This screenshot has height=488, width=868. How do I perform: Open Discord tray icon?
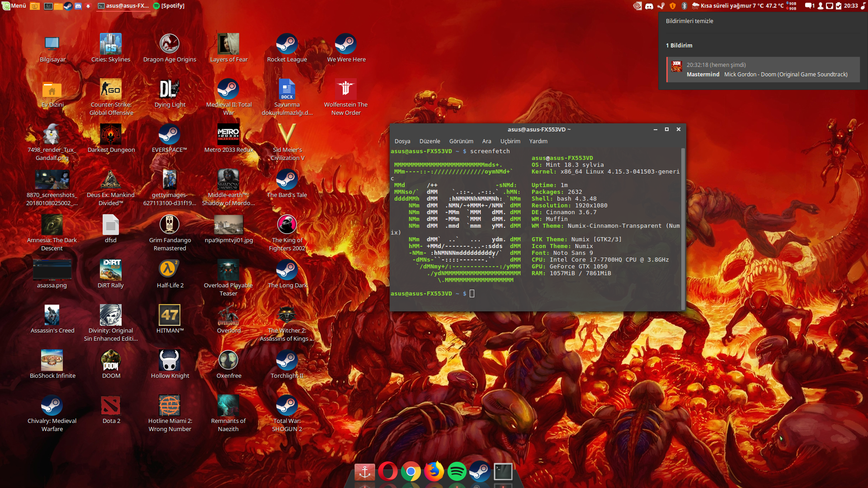point(649,6)
